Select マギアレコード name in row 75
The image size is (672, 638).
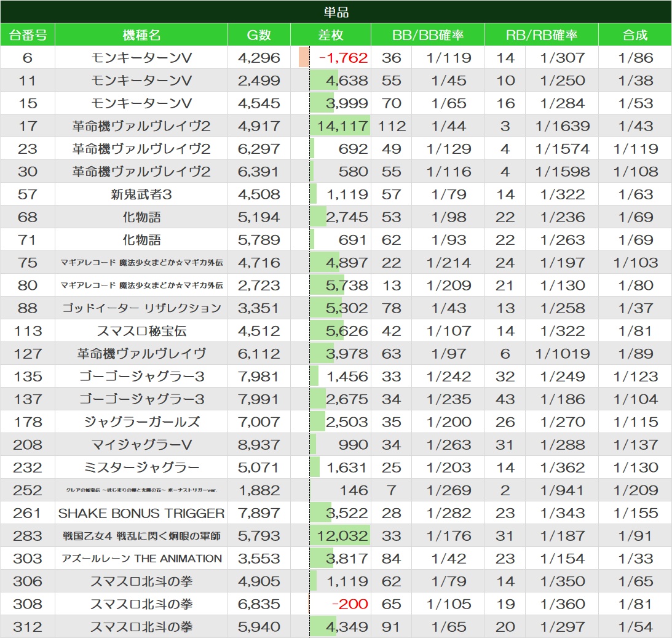coord(141,263)
